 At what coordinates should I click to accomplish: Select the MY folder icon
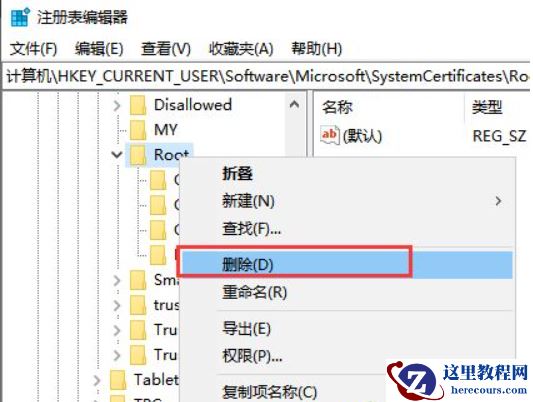pos(138,130)
